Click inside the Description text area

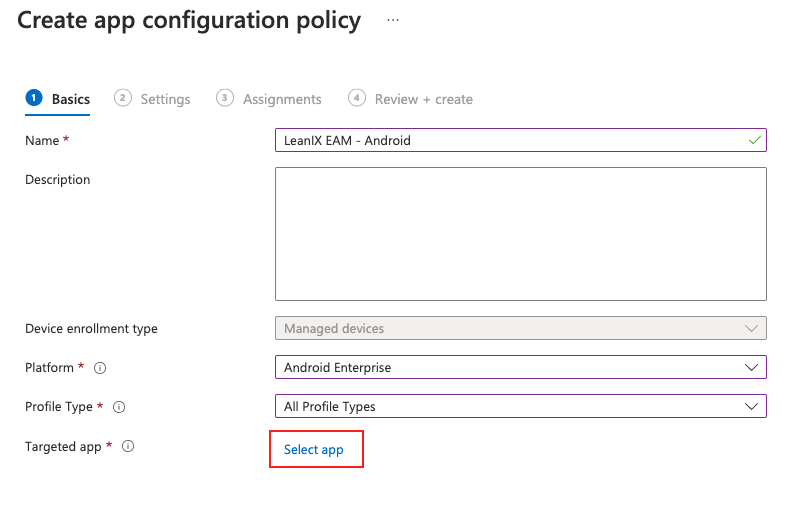click(x=520, y=234)
